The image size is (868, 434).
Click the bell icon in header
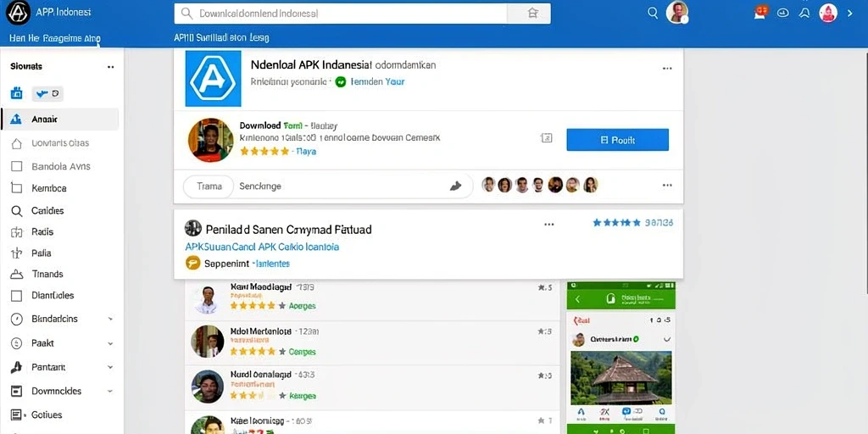[804, 13]
